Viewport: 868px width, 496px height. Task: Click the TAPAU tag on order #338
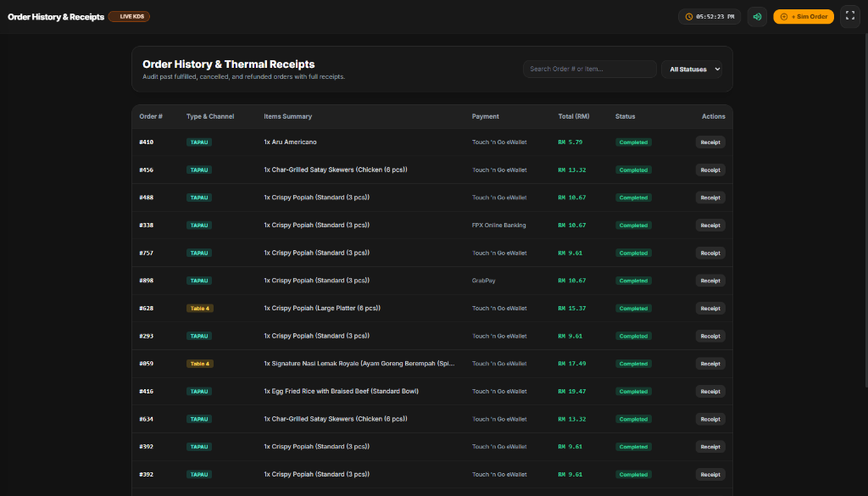point(199,226)
